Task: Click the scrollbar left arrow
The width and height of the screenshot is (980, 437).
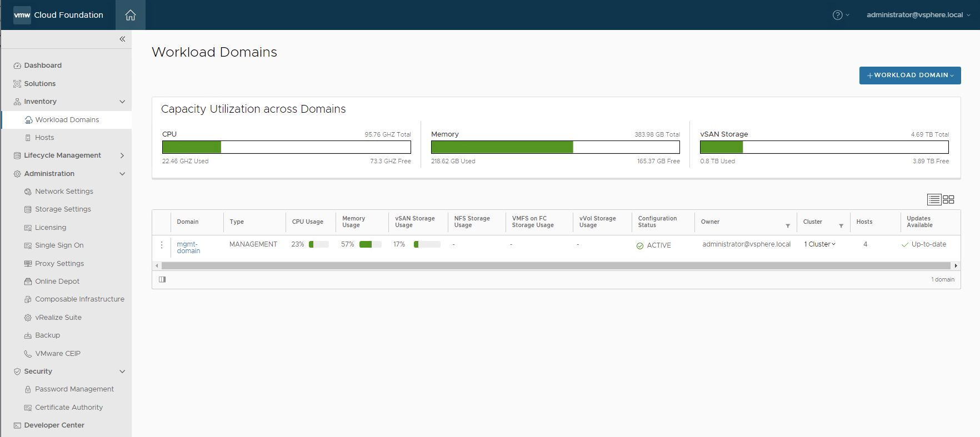Action: tap(157, 266)
